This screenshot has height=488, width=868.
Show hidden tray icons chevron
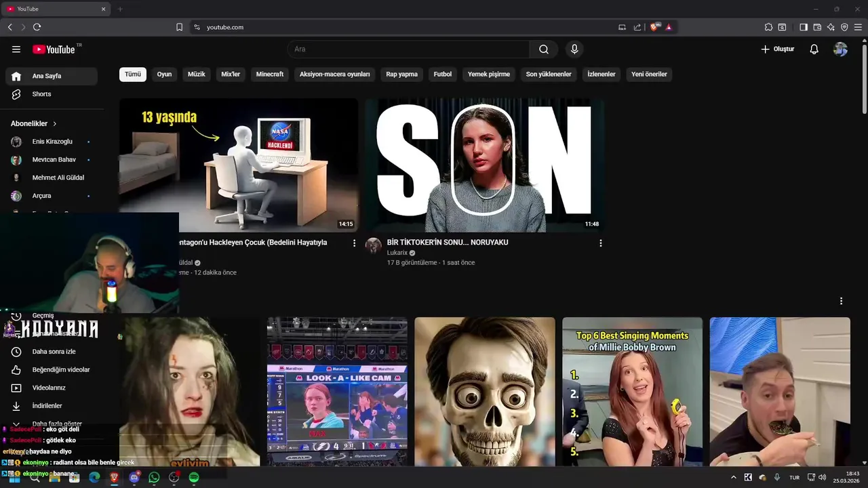733,477
